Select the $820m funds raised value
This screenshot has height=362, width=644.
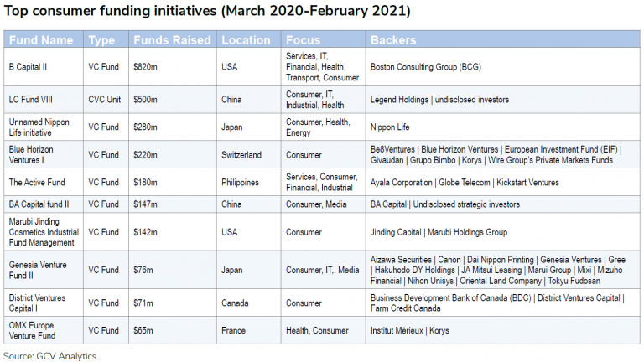click(145, 65)
